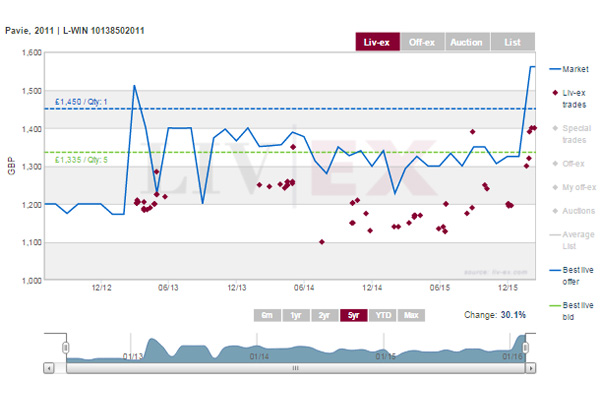Screen dimensions: 600x400
Task: Click the market line peak above 1,500 in early 2013
Action: click(134, 86)
